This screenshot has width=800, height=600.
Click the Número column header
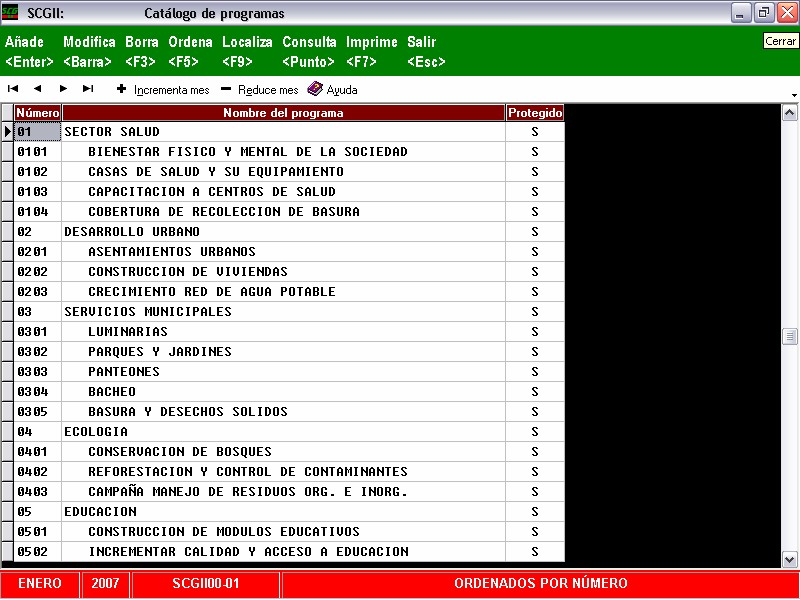[38, 113]
